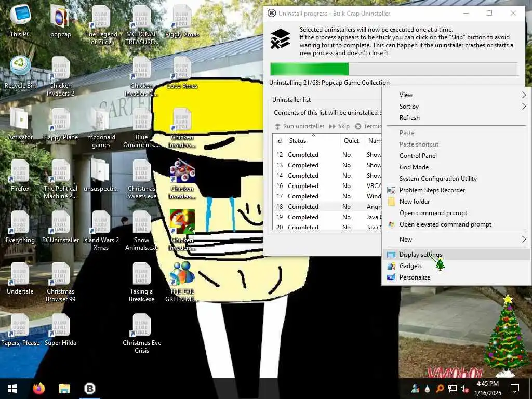
Task: Sort list by Id column header
Action: [279, 141]
